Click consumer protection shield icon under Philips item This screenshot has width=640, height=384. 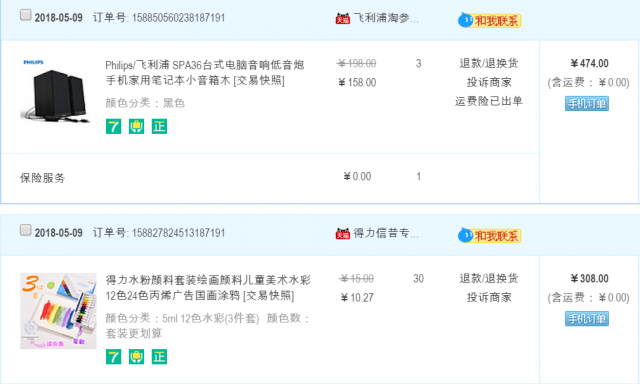click(136, 126)
